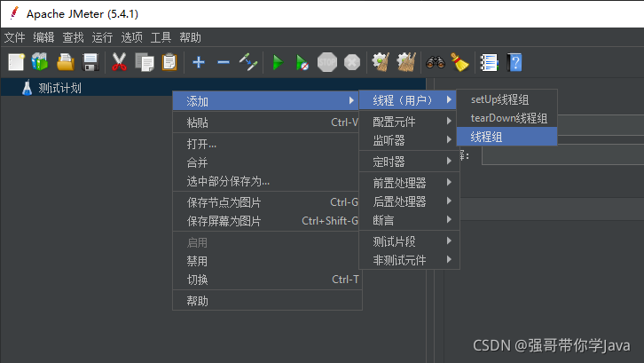644x363 pixels.
Task: Expand the 监听器 submenu
Action: (x=410, y=140)
